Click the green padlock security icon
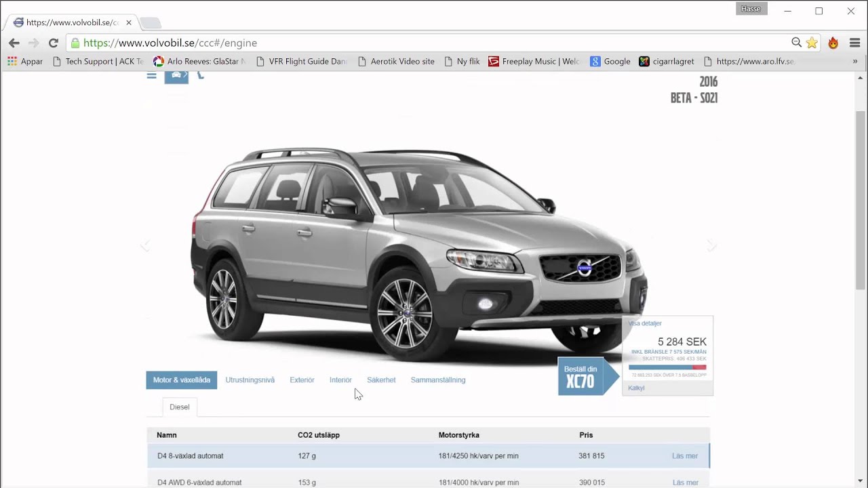The image size is (868, 488). click(75, 43)
